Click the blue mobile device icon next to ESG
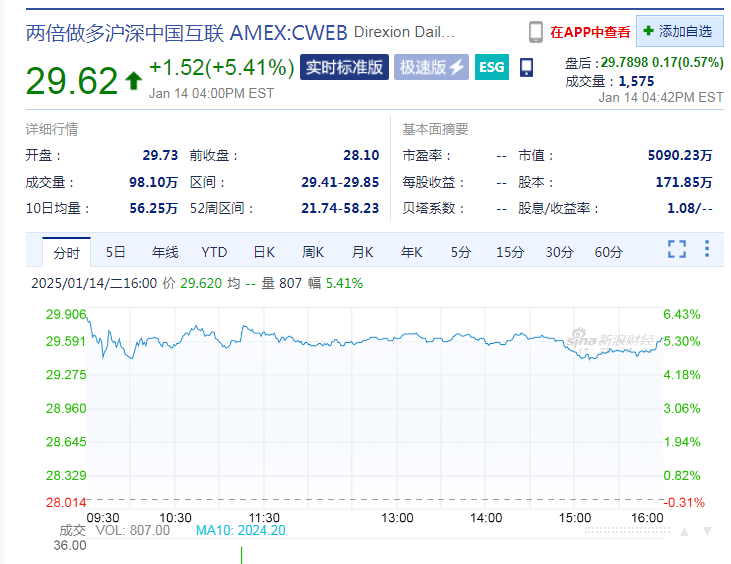 (x=526, y=67)
